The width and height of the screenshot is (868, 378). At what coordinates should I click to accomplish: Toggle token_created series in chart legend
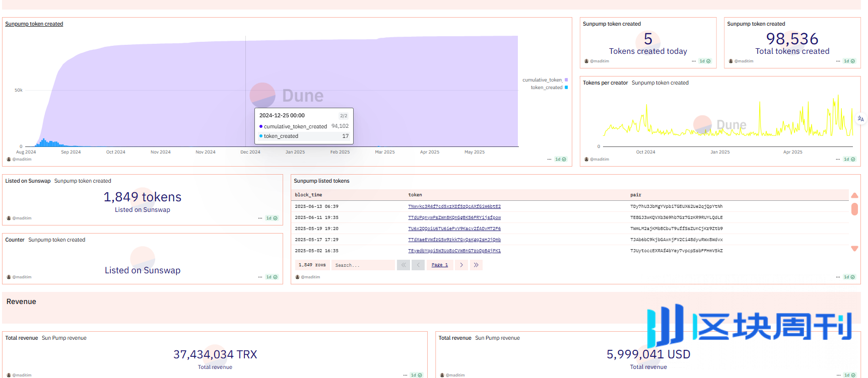548,88
